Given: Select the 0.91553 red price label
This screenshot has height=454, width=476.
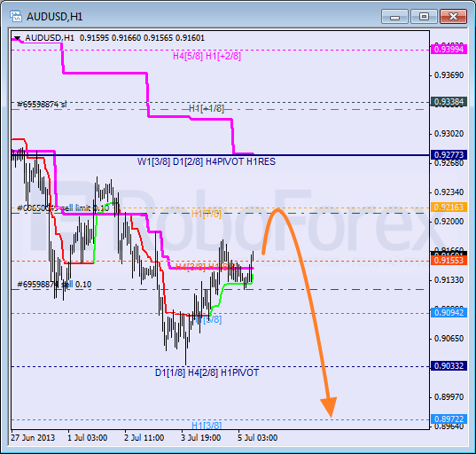Looking at the screenshot, I should coord(449,261).
